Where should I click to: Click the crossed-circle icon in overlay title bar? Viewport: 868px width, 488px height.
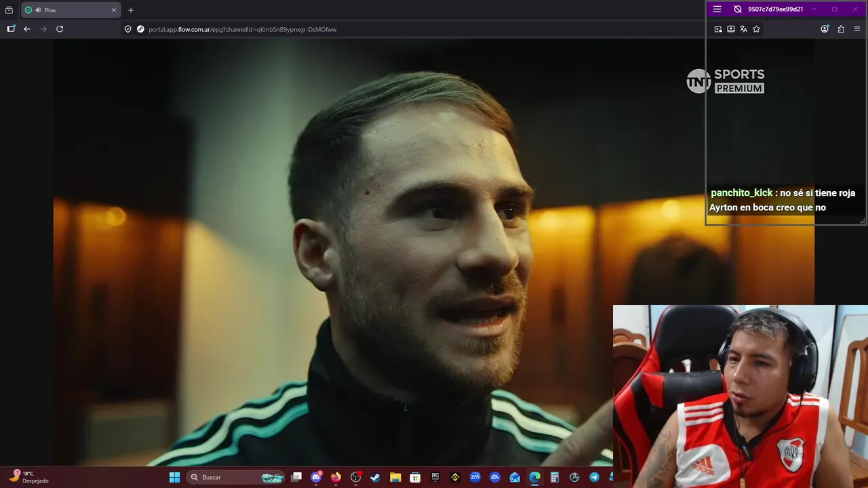tap(738, 9)
